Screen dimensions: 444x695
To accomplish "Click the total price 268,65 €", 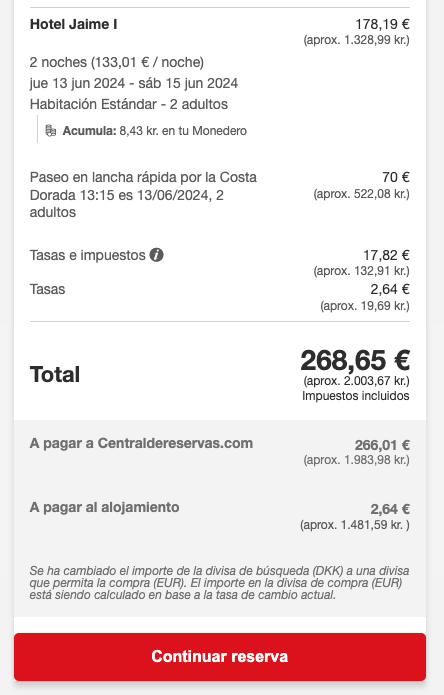I will click(355, 360).
